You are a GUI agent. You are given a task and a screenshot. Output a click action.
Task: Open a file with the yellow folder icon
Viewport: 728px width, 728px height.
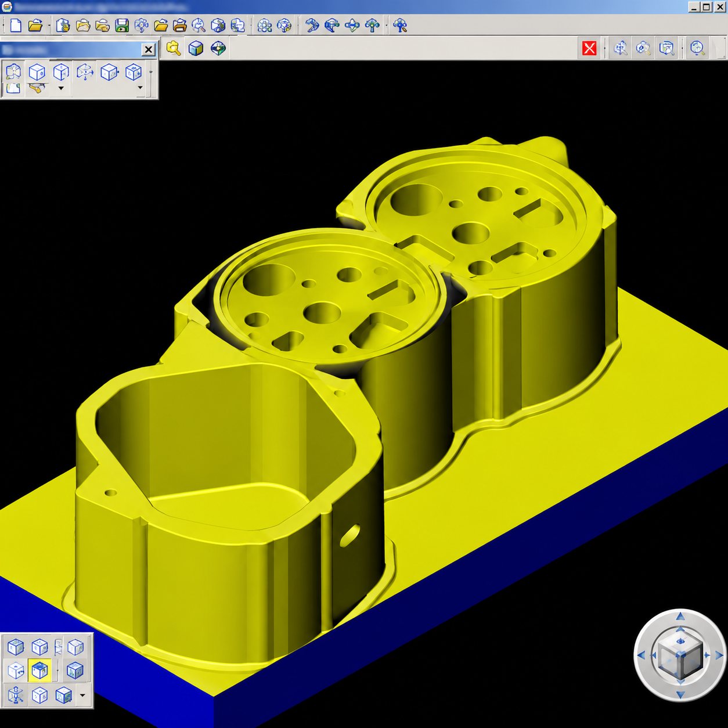coord(35,26)
